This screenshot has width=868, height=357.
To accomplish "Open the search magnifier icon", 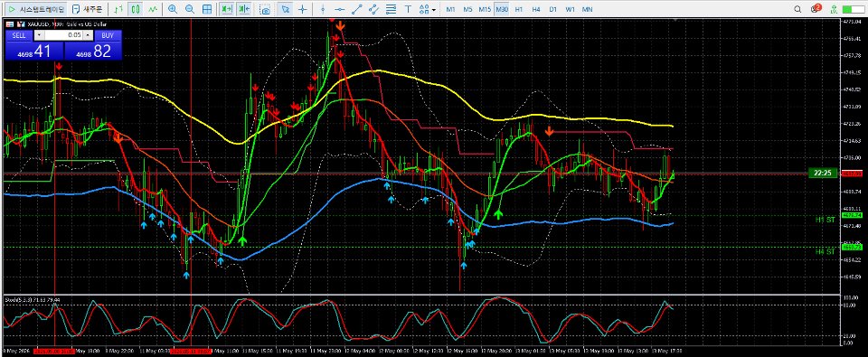I will tap(797, 9).
